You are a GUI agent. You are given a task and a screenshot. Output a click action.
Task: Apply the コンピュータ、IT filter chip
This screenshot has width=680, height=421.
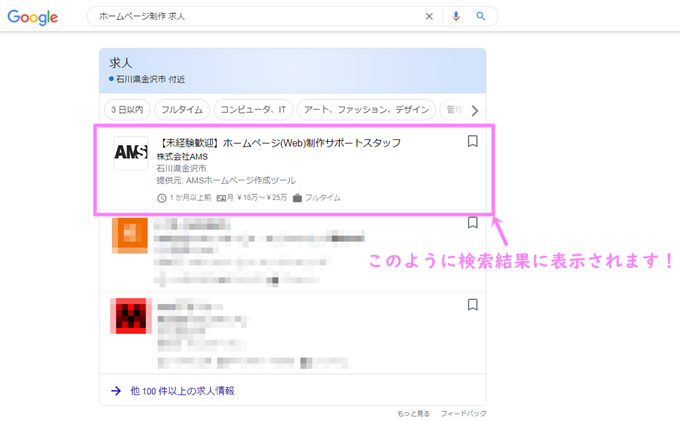[253, 110]
